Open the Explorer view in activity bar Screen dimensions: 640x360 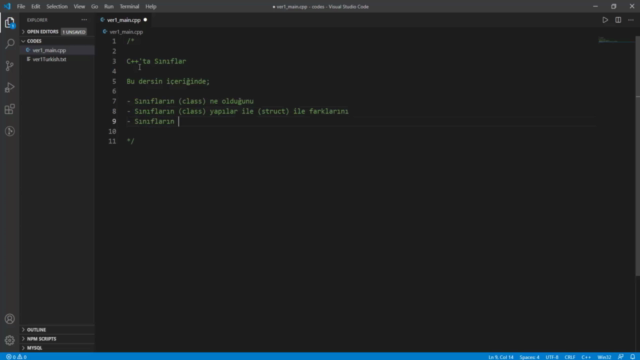[x=9, y=23]
